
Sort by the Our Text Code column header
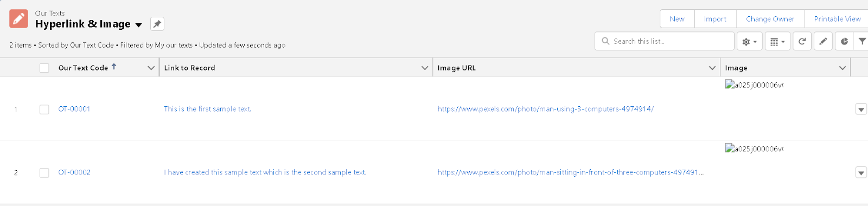pos(84,68)
